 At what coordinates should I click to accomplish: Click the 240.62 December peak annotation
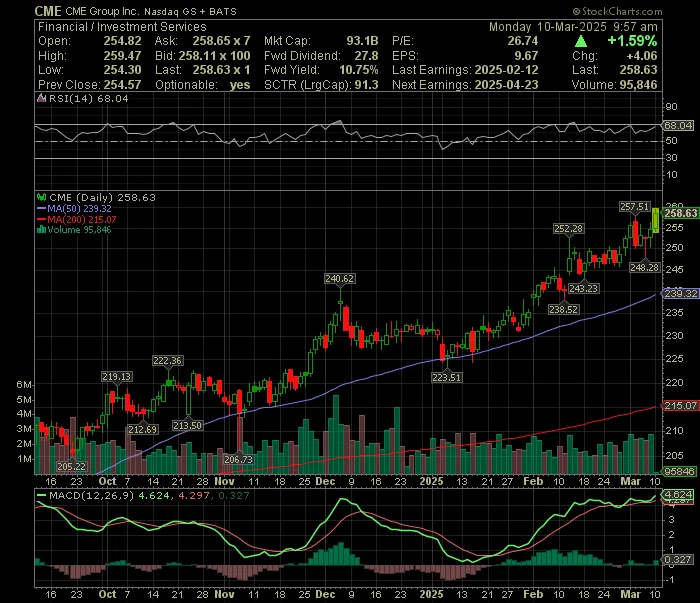(x=340, y=279)
